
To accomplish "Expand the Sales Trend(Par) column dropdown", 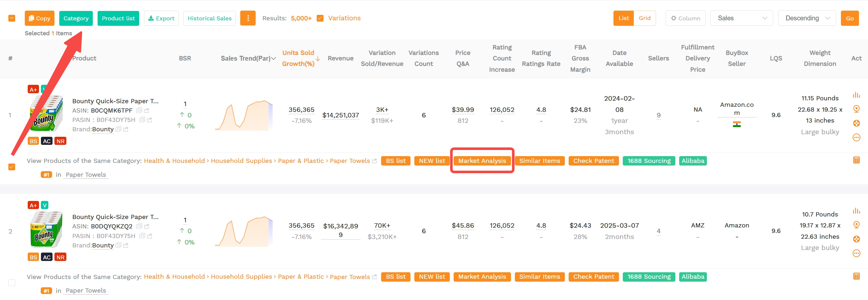I will coord(273,58).
